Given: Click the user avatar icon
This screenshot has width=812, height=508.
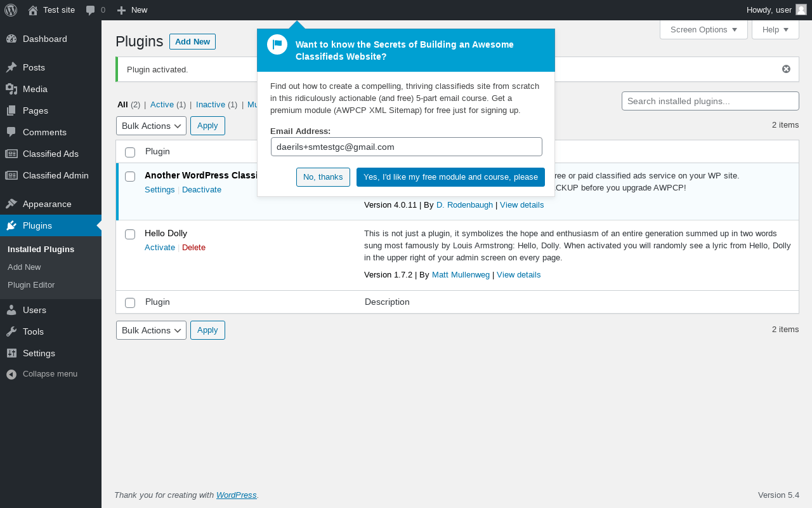Looking at the screenshot, I should click(x=801, y=10).
